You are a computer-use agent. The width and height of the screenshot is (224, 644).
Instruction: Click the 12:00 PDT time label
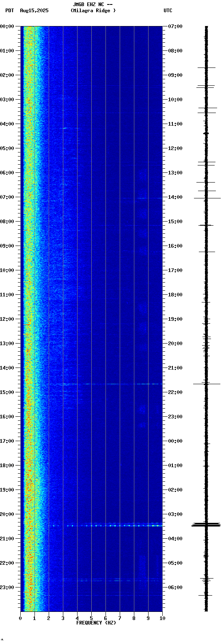tap(7, 319)
